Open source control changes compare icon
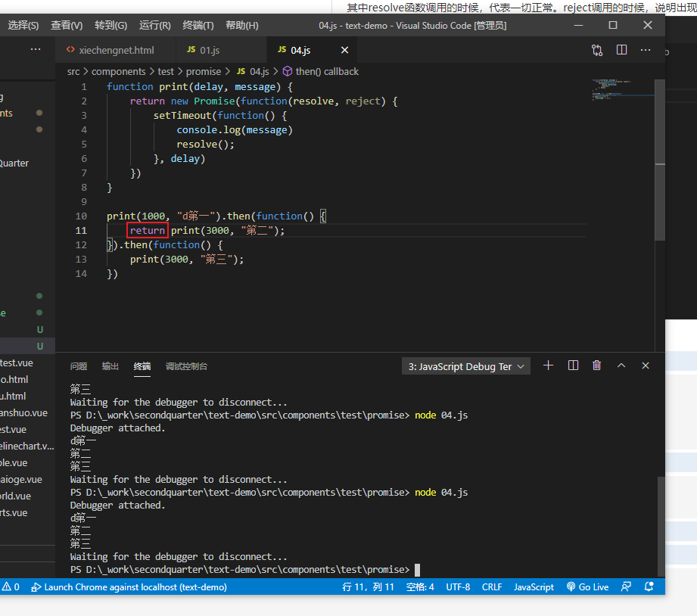Viewport: 697px width, 616px height. click(597, 50)
